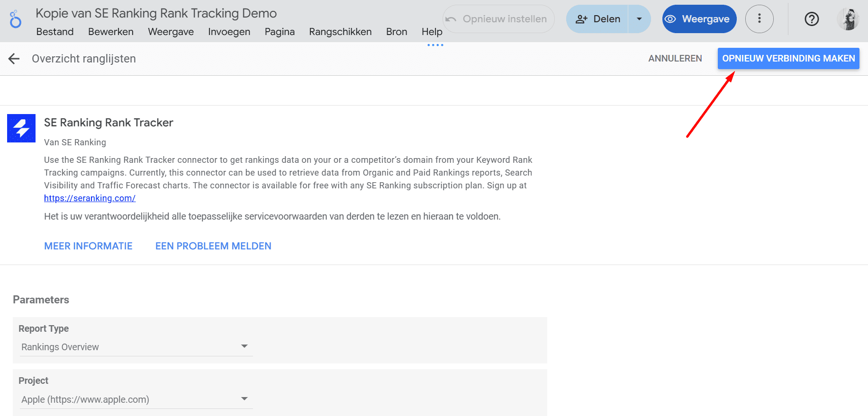Screen dimensions: 868x416
Task: Click ANNULEREN to cancel
Action: pos(675,58)
